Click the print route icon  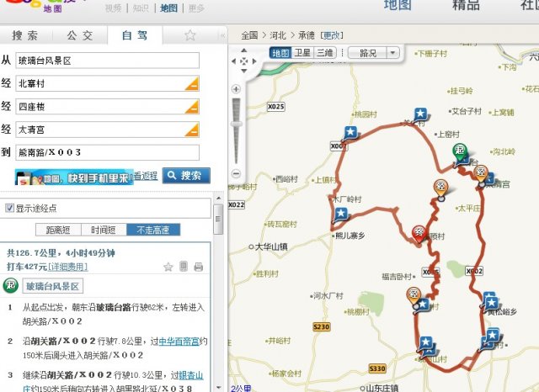[x=198, y=267]
